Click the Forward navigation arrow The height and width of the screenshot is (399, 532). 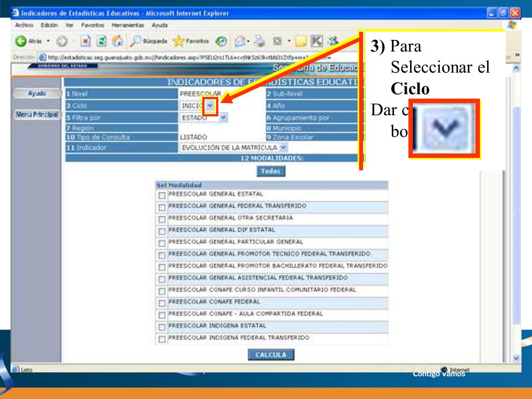point(62,41)
